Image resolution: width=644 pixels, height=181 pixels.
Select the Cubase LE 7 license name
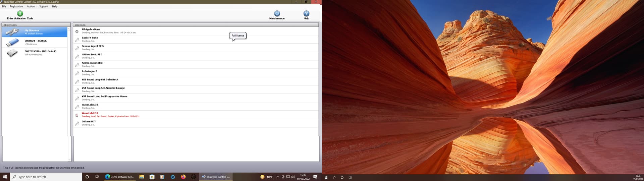tap(89, 122)
